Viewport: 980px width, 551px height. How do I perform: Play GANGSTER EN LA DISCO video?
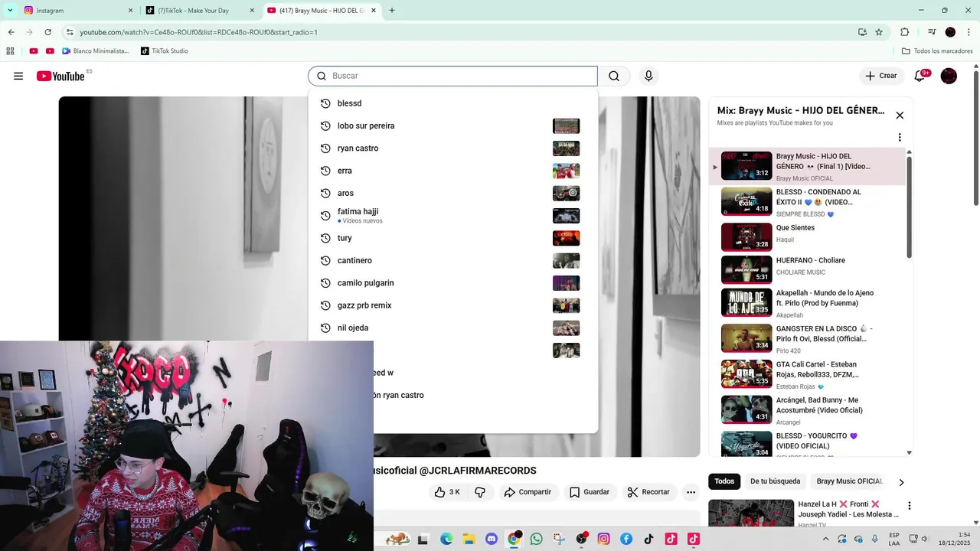tap(807, 338)
